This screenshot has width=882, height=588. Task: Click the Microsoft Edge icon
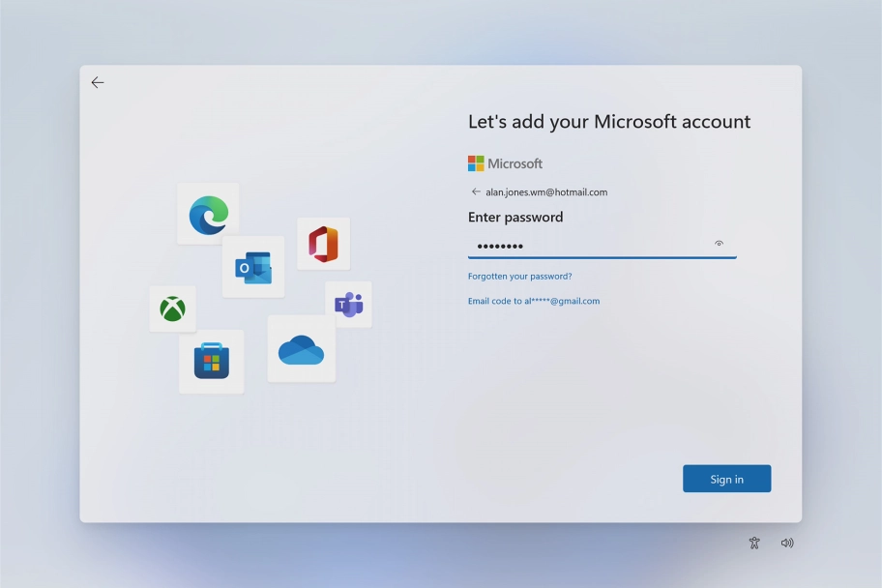(x=209, y=215)
